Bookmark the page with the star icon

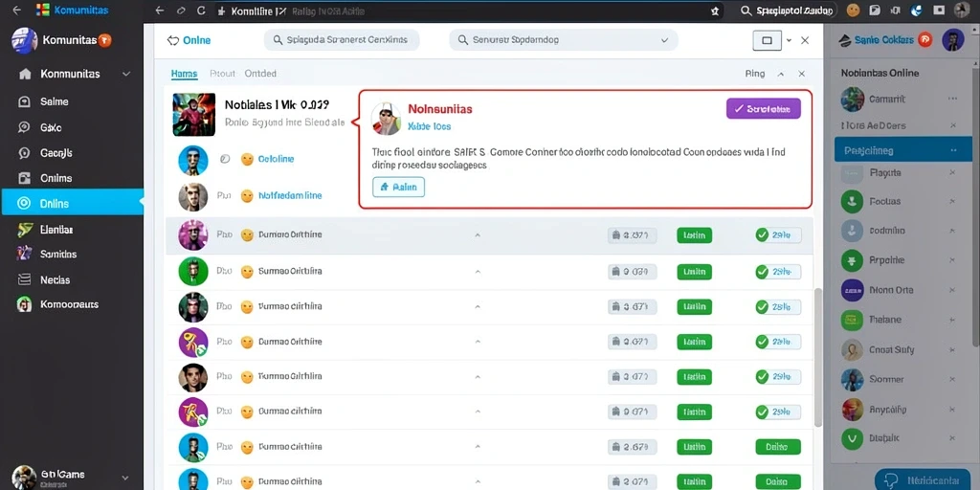pos(715,11)
